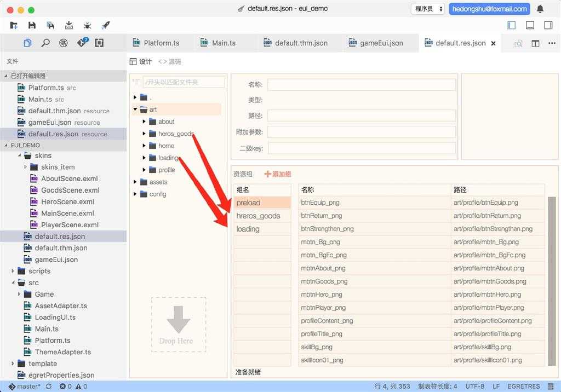Click the 添加组 add group button
The height and width of the screenshot is (392, 561).
point(278,174)
